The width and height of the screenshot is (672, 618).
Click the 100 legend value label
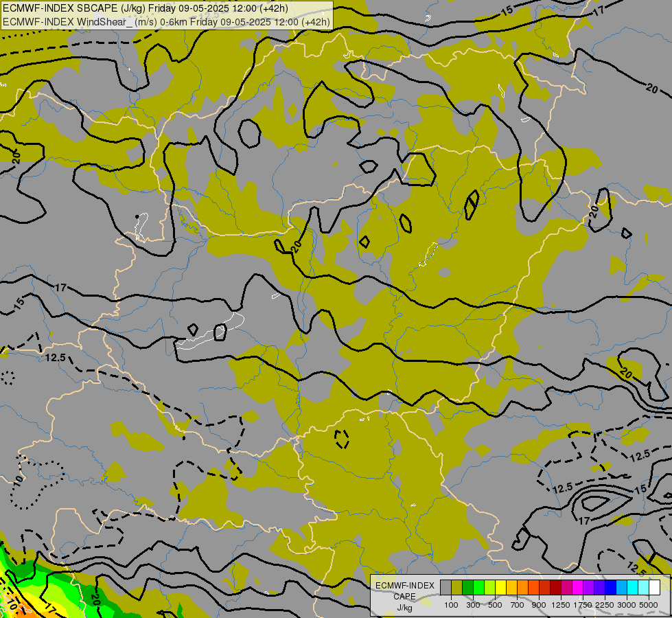pyautogui.click(x=451, y=605)
